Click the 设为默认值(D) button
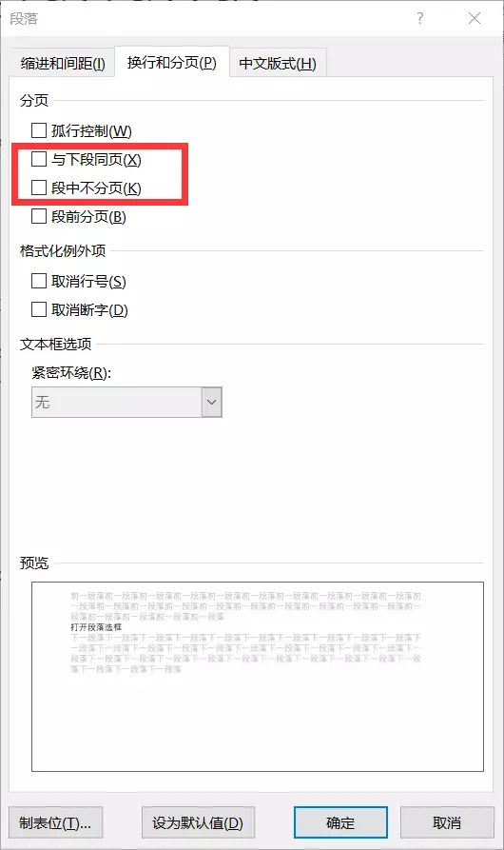This screenshot has height=850, width=504. tap(198, 823)
